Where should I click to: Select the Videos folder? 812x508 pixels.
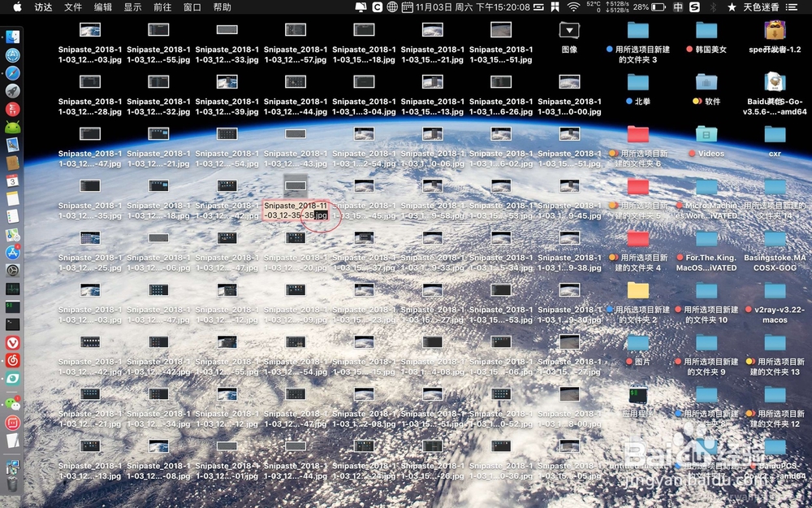pyautogui.click(x=706, y=134)
